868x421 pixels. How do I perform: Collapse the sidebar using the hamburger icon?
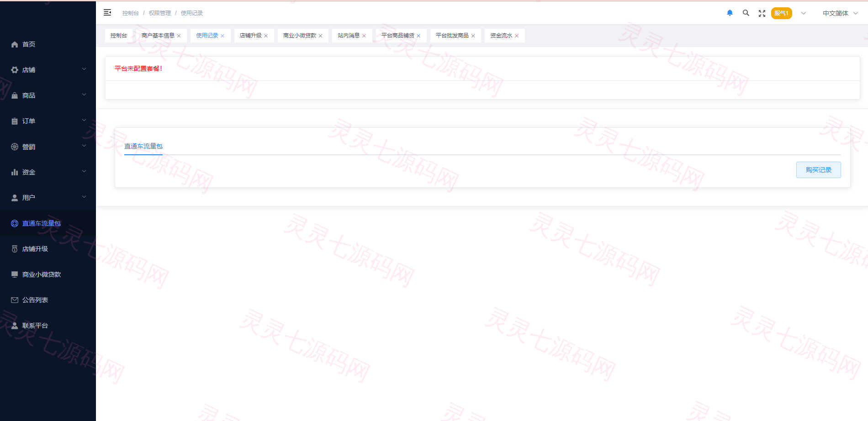[x=107, y=13]
